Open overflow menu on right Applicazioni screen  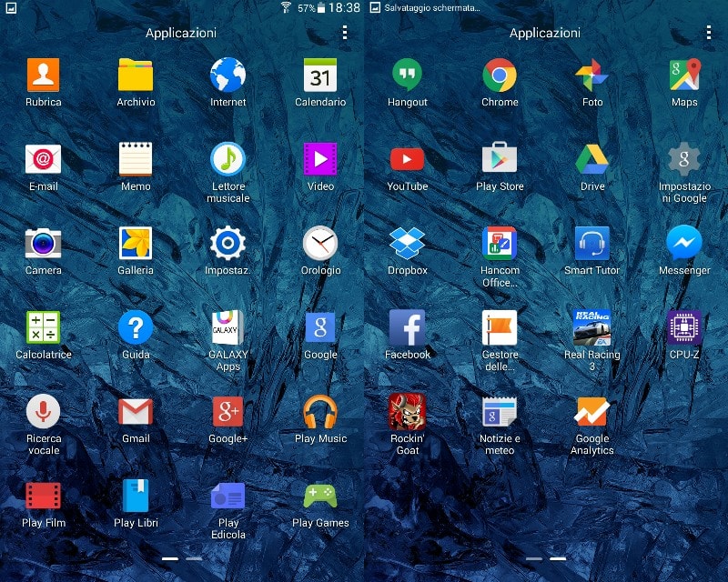[x=709, y=33]
